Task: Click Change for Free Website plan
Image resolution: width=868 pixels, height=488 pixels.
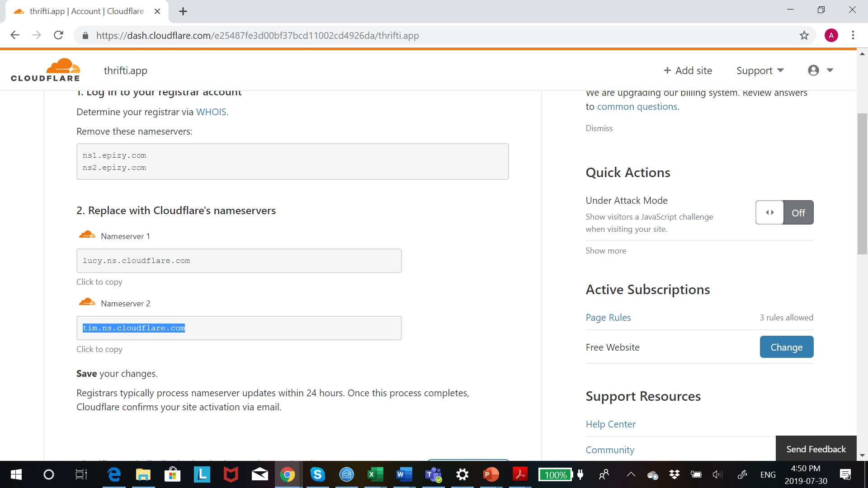Action: [x=786, y=347]
